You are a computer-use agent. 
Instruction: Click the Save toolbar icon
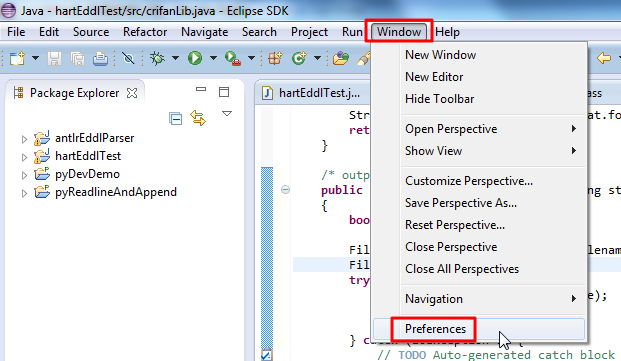tap(54, 59)
